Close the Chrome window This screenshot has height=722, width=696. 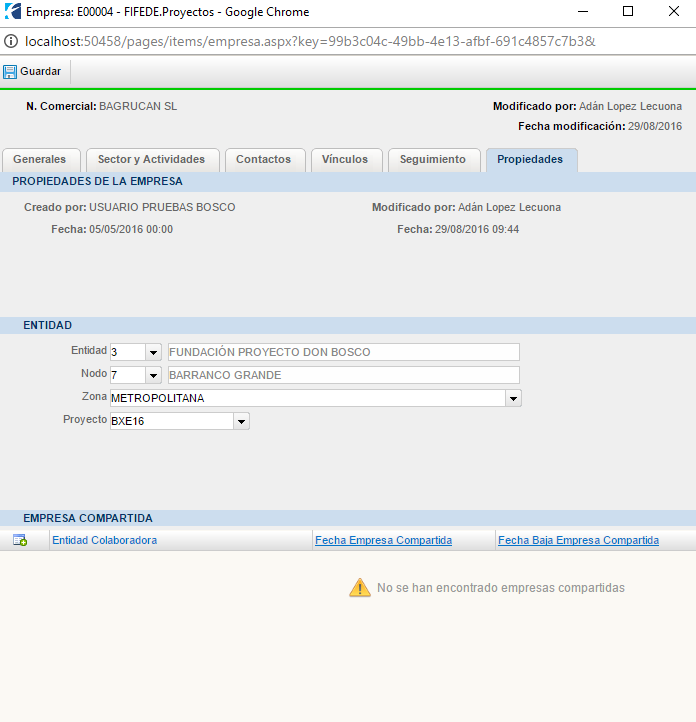click(673, 12)
